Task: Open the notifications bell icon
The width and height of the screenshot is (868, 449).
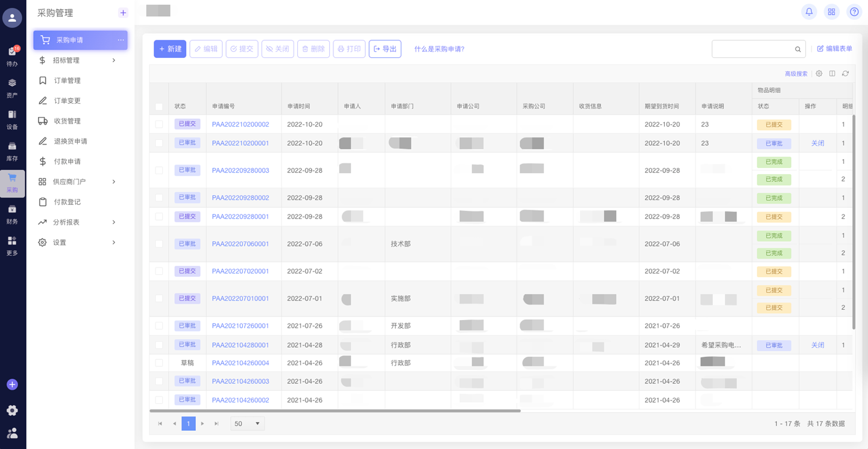Action: [x=809, y=11]
